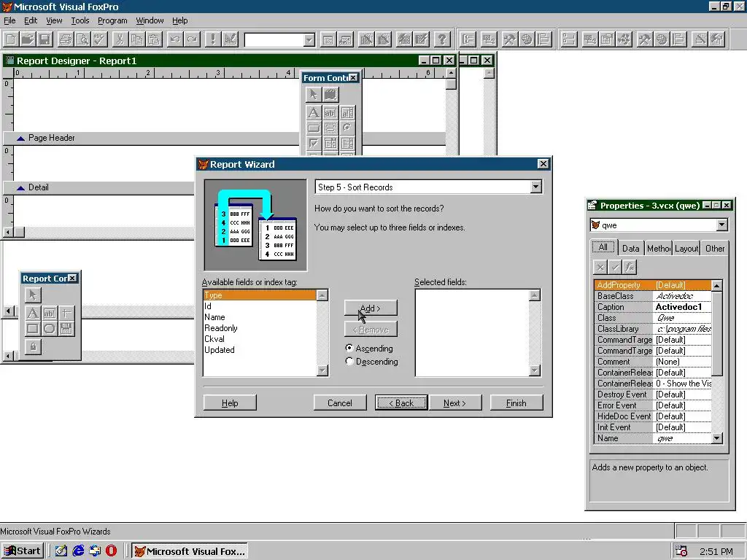The width and height of the screenshot is (747, 560).
Task: Click the function fx button in Properties window
Action: click(x=630, y=267)
